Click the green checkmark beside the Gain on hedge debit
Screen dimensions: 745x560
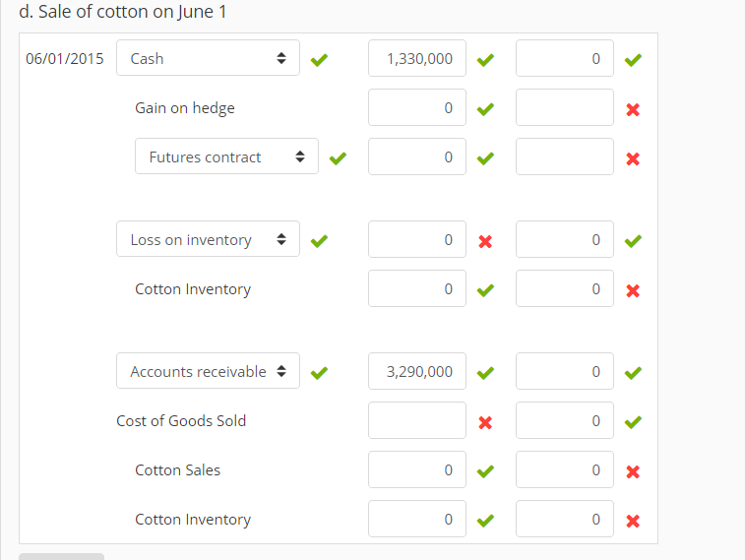[485, 109]
